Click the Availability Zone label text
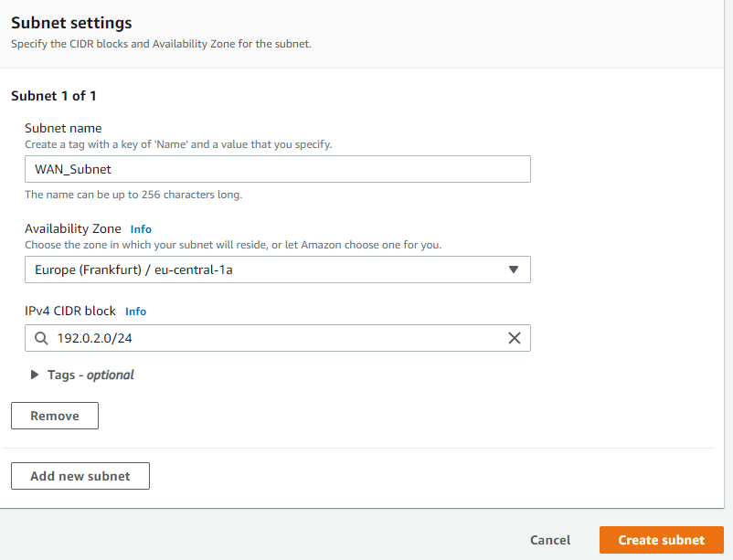 73,228
